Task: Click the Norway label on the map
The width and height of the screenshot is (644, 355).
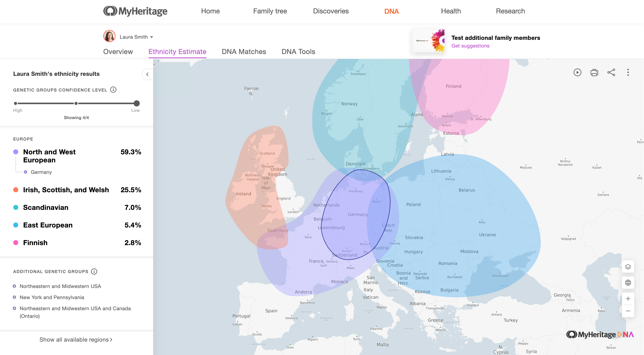Action: [x=349, y=104]
